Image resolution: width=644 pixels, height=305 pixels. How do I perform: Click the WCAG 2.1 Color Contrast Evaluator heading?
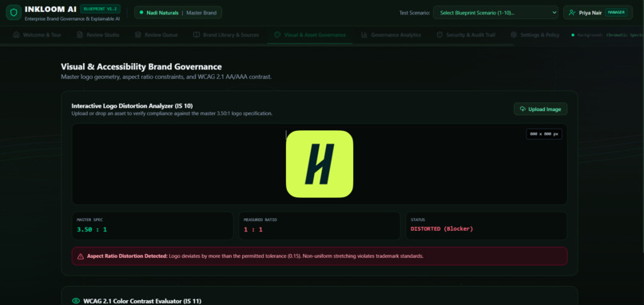tap(142, 301)
